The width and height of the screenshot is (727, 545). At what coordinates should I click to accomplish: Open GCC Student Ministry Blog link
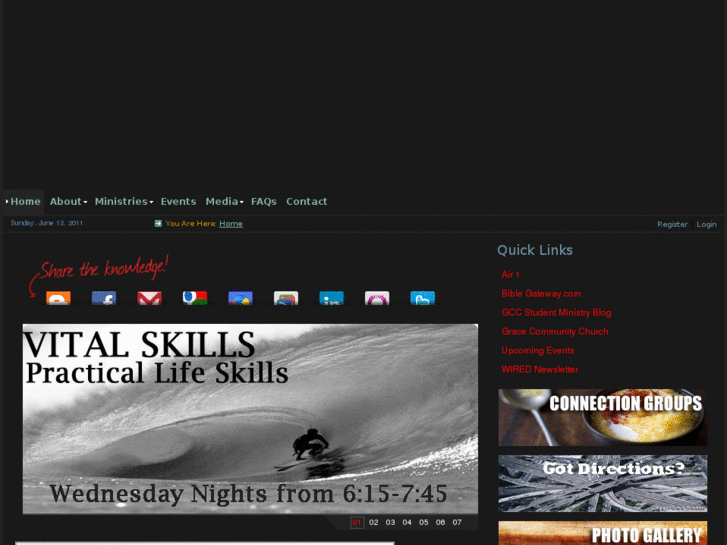pyautogui.click(x=556, y=313)
